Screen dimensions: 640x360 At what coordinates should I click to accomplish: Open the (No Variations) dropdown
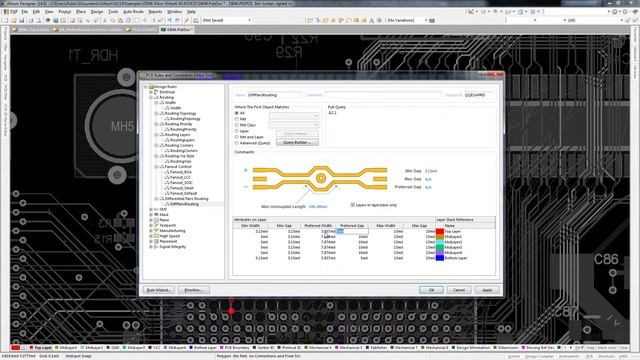click(x=426, y=20)
